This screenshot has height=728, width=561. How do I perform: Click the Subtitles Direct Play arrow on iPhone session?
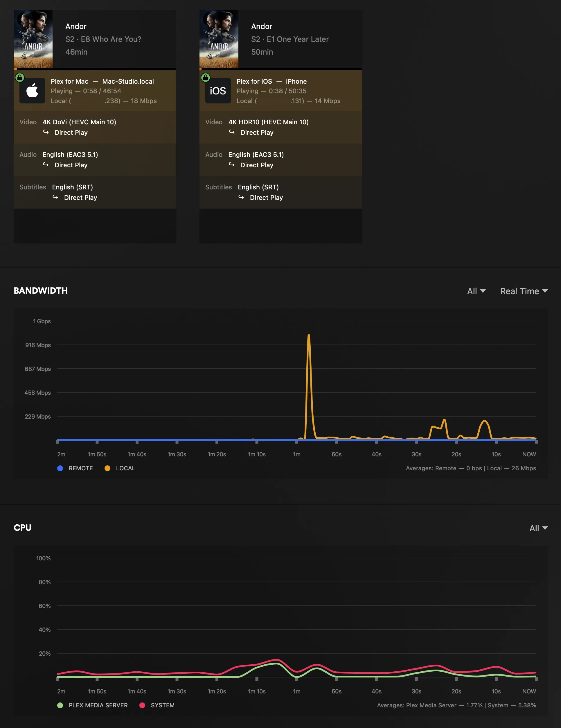[241, 197]
